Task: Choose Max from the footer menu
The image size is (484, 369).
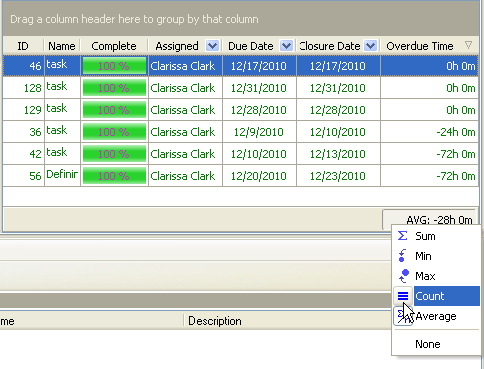Action: [x=436, y=276]
